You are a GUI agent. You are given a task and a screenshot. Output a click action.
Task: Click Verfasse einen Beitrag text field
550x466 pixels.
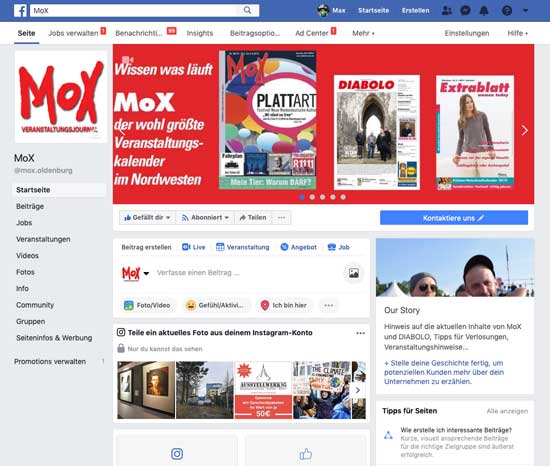pos(198,273)
